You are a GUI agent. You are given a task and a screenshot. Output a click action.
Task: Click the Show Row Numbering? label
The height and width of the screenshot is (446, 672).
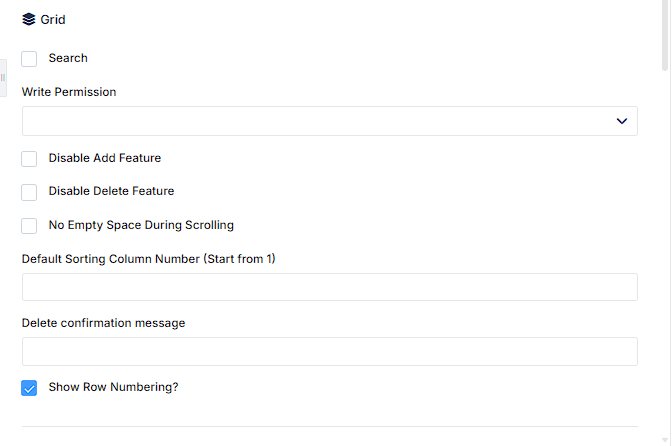click(x=114, y=387)
